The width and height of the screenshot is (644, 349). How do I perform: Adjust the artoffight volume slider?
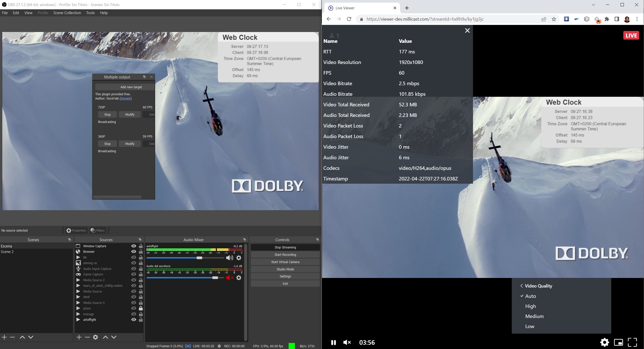point(199,258)
